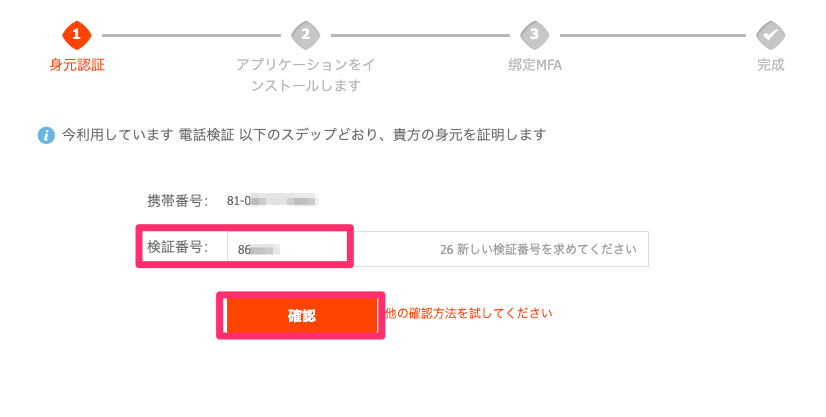Click the 携帯番号 label

point(178,201)
